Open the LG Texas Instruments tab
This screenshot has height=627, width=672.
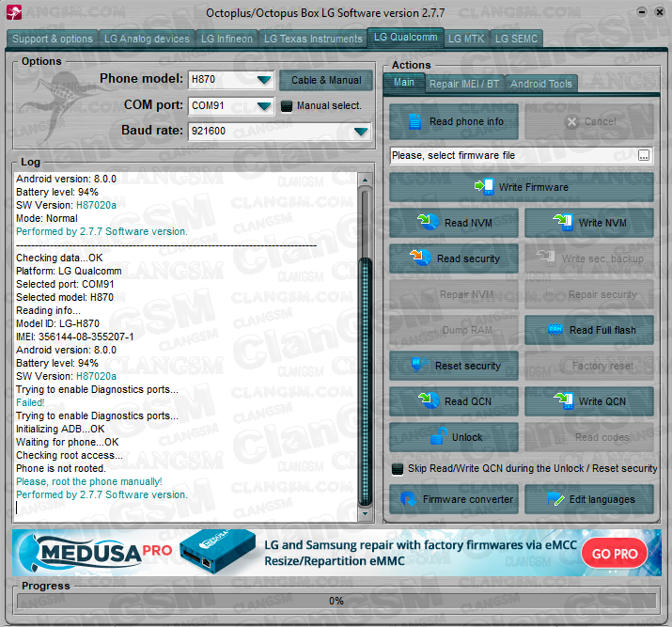(313, 39)
